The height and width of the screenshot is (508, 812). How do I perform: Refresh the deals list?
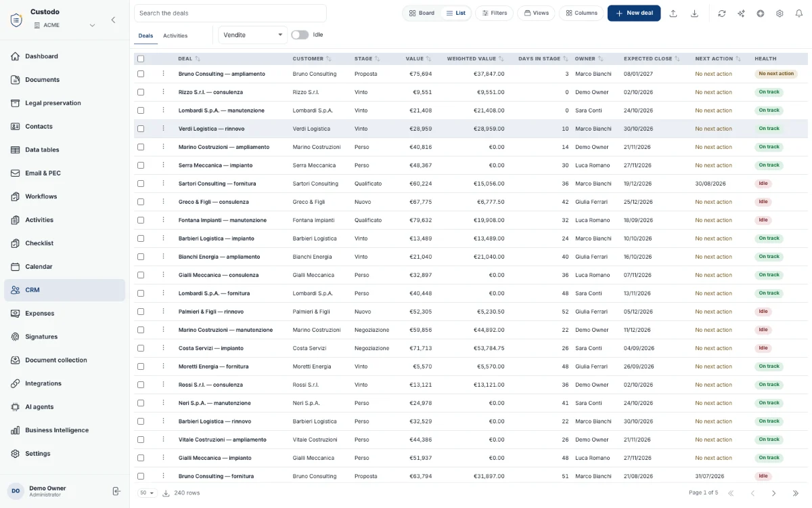722,13
